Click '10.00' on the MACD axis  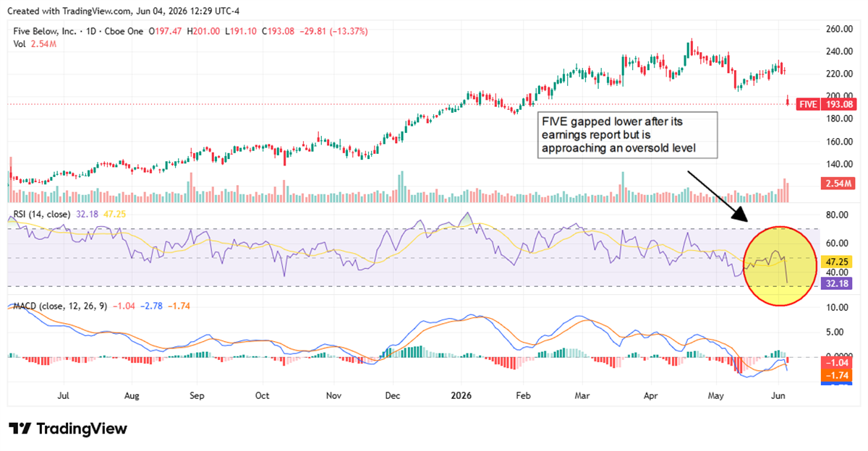coord(836,307)
